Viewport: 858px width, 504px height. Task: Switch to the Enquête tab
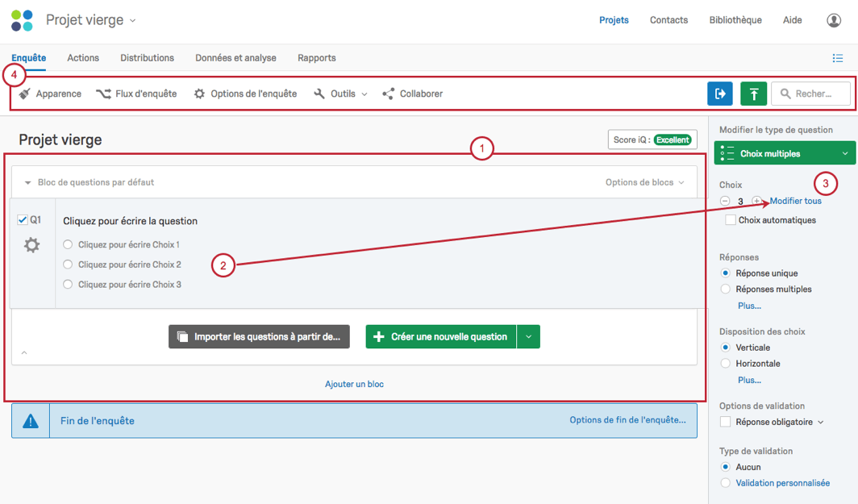coord(29,58)
